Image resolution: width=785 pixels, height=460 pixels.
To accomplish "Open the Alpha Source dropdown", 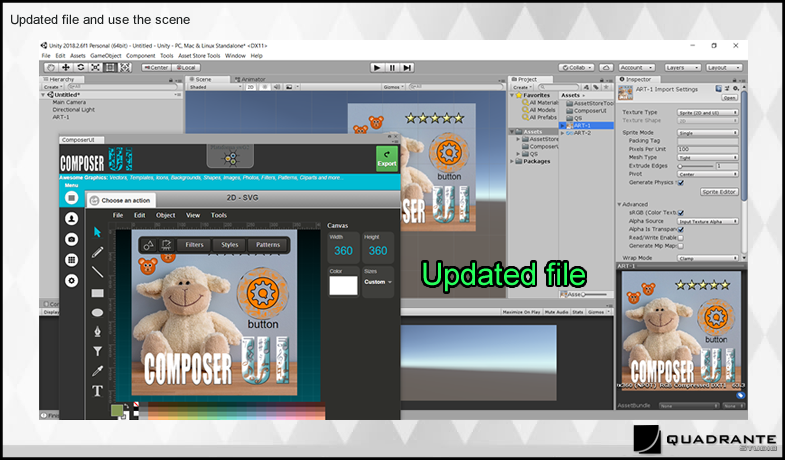I will pyautogui.click(x=708, y=221).
